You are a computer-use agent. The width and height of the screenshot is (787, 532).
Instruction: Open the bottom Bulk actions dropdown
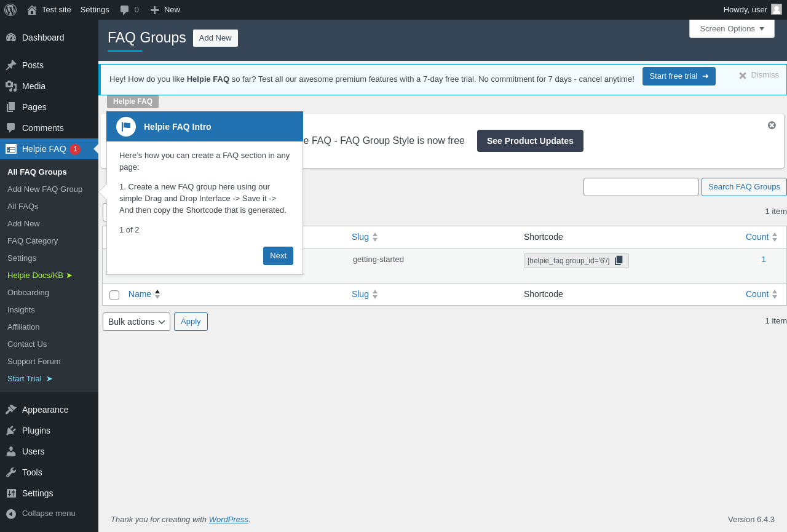pos(136,322)
